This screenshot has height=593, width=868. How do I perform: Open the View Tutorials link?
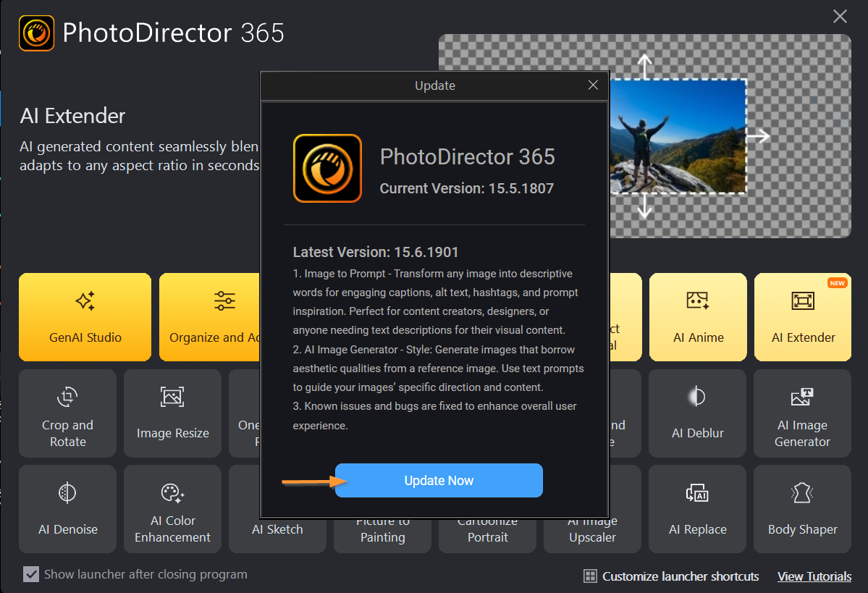(x=814, y=576)
